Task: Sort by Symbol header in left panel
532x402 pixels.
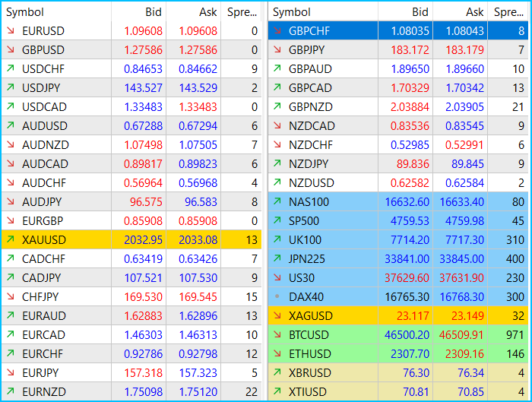Action: point(25,12)
